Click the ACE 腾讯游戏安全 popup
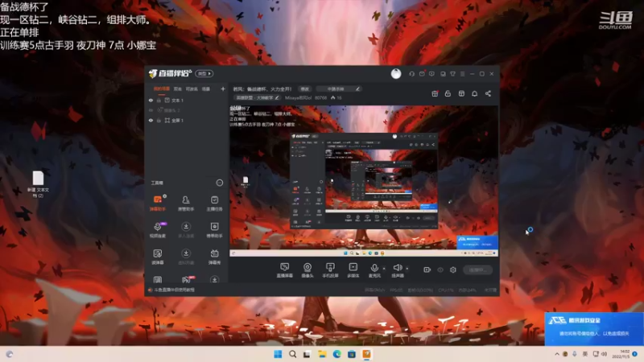The image size is (644, 362). click(x=594, y=329)
